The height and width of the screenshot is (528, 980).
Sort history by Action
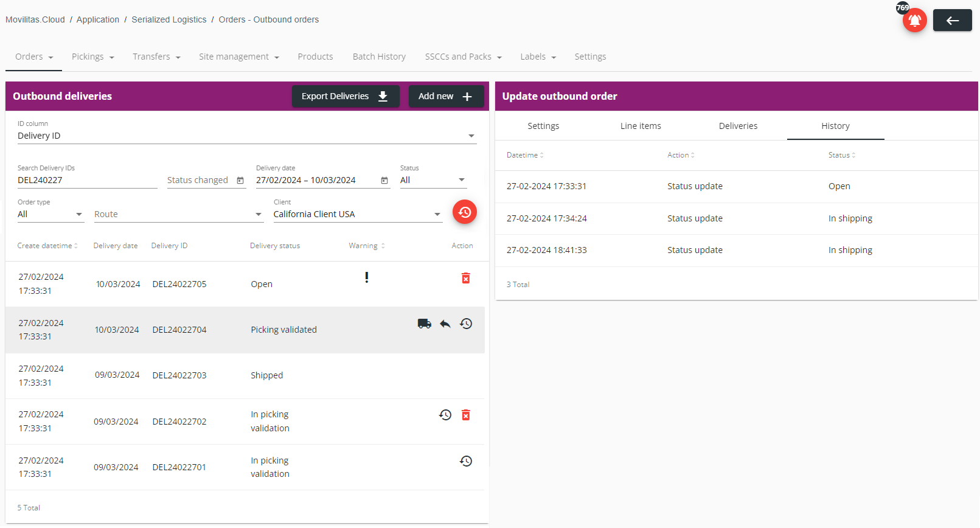click(x=681, y=155)
